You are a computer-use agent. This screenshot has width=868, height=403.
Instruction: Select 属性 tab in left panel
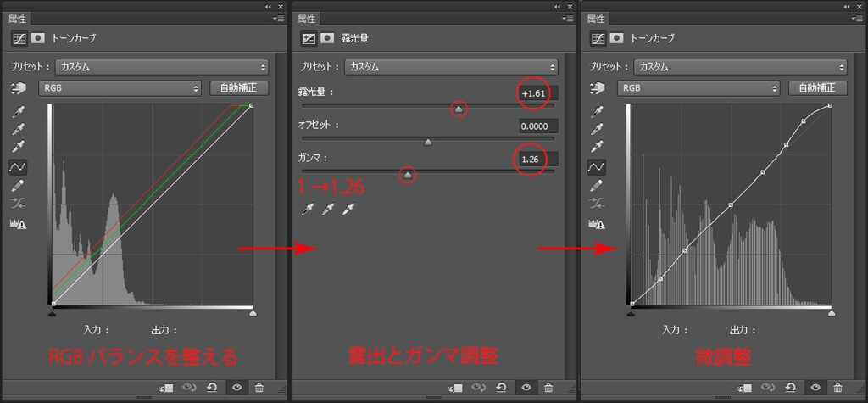point(17,19)
